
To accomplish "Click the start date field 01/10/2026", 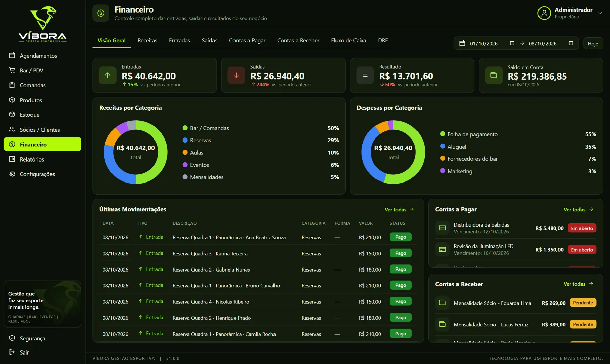I will click(x=484, y=43).
